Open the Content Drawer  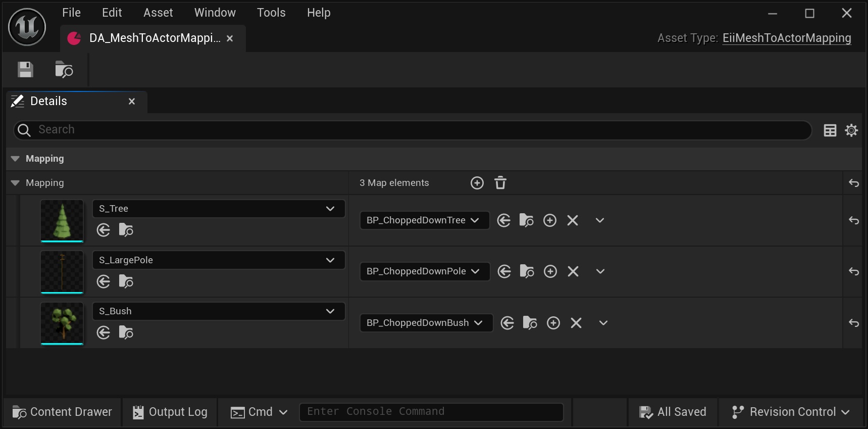pos(62,412)
